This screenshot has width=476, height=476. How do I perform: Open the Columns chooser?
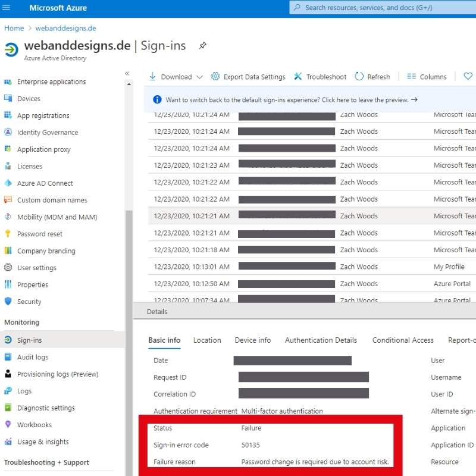pos(427,77)
